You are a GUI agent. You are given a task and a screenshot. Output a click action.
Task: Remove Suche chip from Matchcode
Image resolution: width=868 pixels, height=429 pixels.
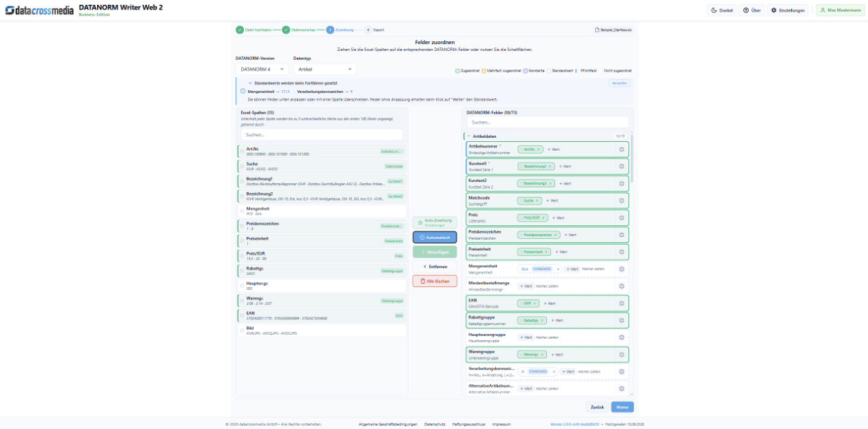pyautogui.click(x=538, y=200)
